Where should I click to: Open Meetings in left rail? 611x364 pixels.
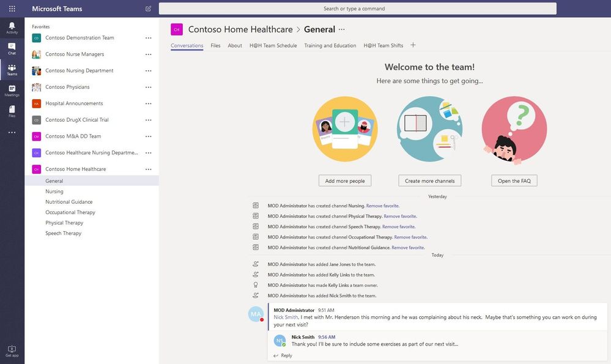[x=12, y=91]
